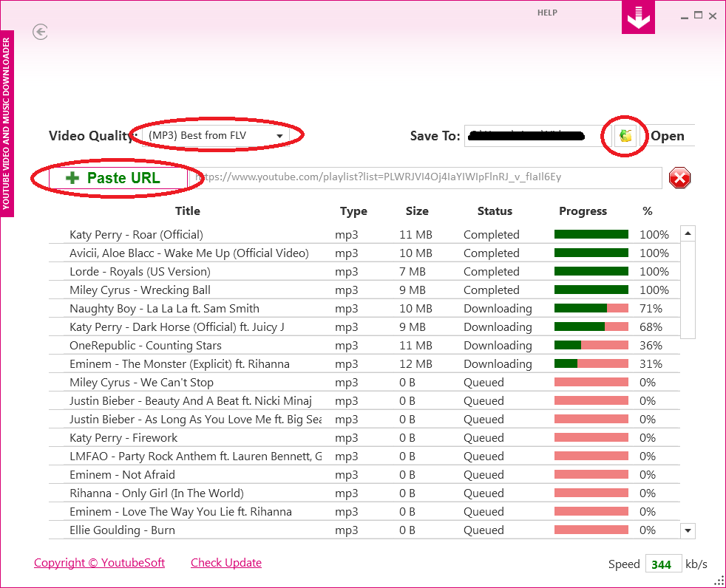This screenshot has height=588, width=726.
Task: Select row Katy Perry - Firework
Action: 364,438
